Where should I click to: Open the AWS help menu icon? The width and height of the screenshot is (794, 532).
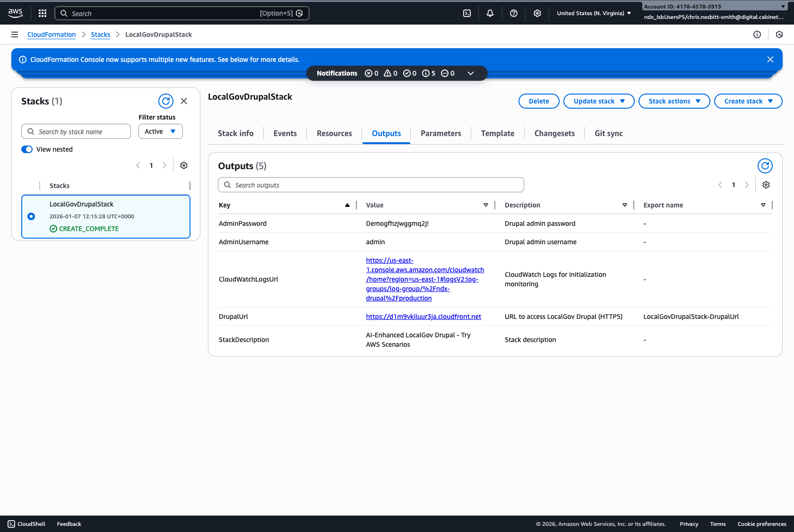pyautogui.click(x=514, y=13)
